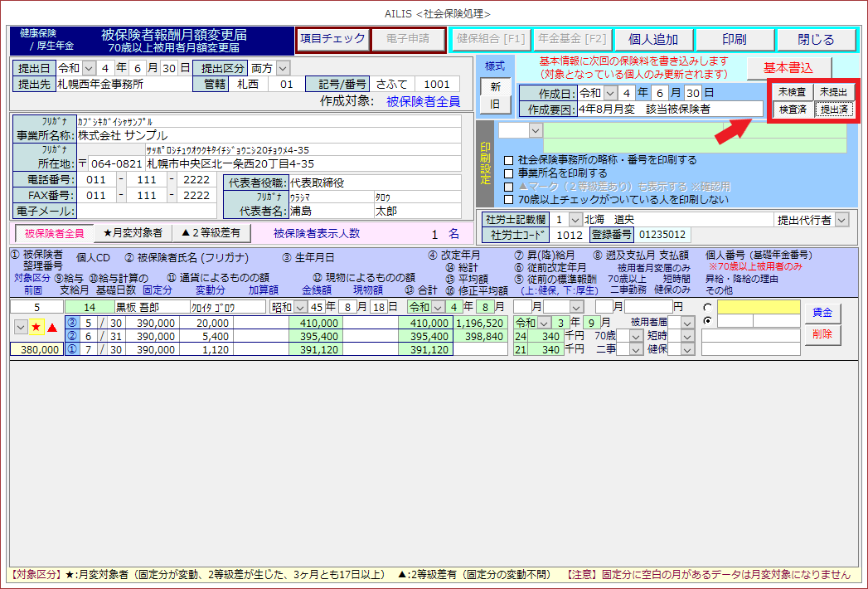Switch to the ★月変対象者 tab
Screen dimensions: 868x589
click(x=133, y=233)
